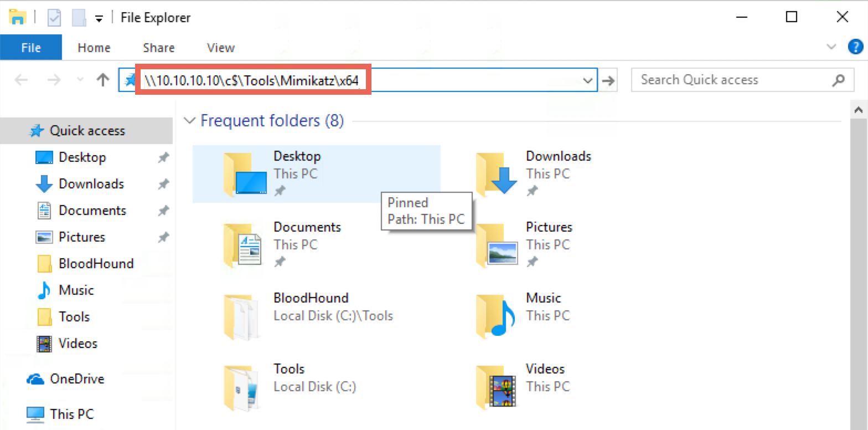Open the Videos folder icon in Frequent folders
Screen dimensions: 868x430
496,386
